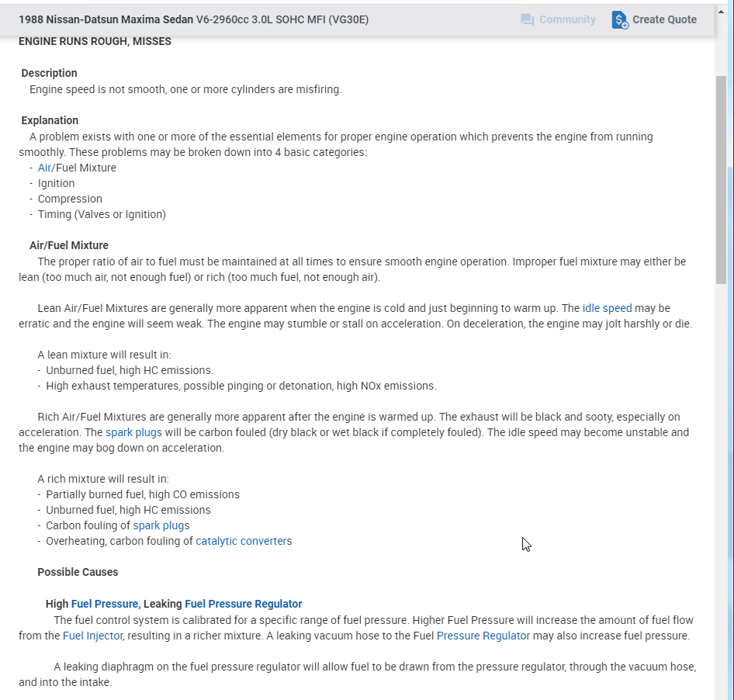This screenshot has height=700, width=734.
Task: Click the Explanation section heading
Action: pos(50,120)
